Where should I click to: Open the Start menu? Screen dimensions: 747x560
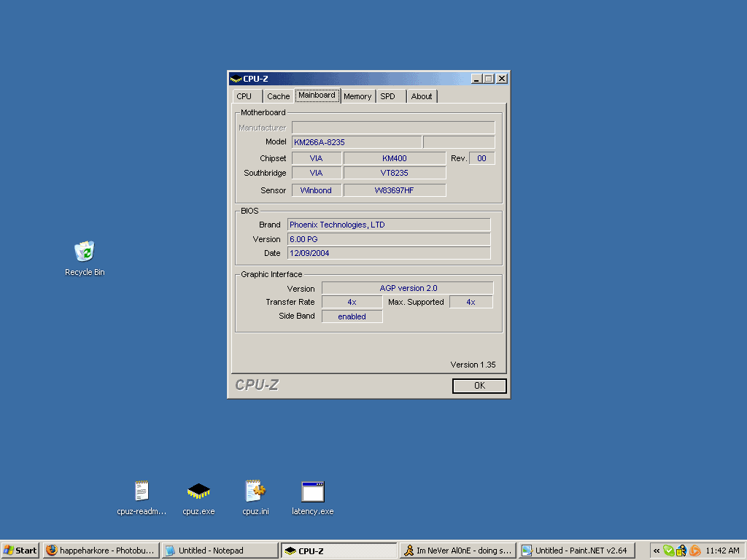click(x=20, y=551)
